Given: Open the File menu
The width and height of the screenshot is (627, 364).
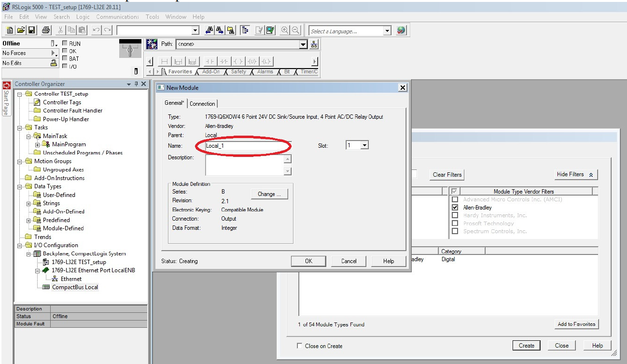Looking at the screenshot, I should tap(9, 17).
